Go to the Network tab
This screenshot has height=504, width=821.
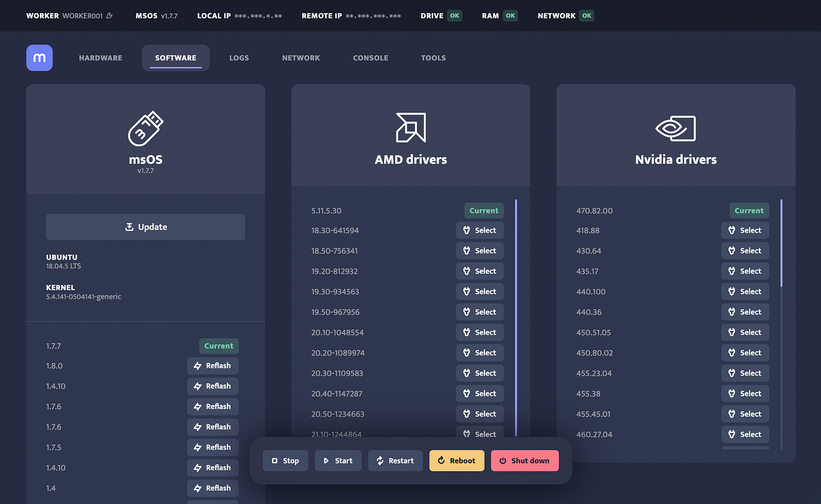coord(301,58)
